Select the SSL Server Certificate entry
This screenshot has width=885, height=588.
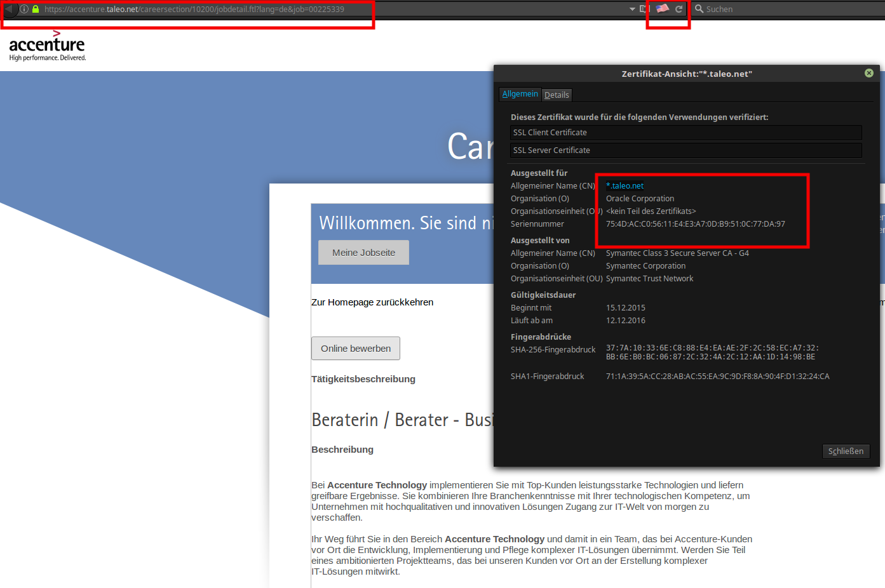[x=686, y=150]
